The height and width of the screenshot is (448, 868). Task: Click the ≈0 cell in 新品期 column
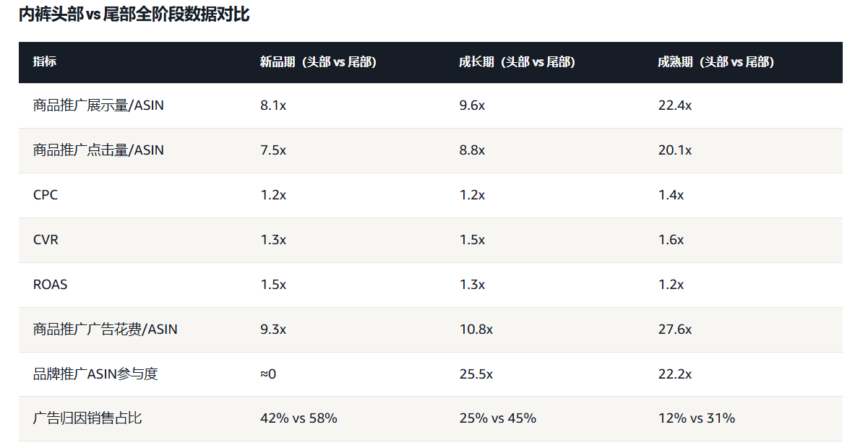(268, 374)
